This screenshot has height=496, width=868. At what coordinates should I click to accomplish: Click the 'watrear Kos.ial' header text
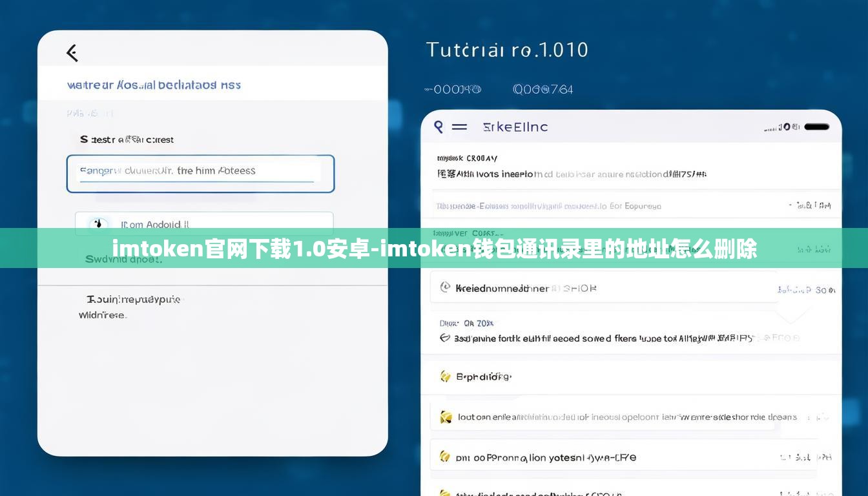click(x=154, y=85)
